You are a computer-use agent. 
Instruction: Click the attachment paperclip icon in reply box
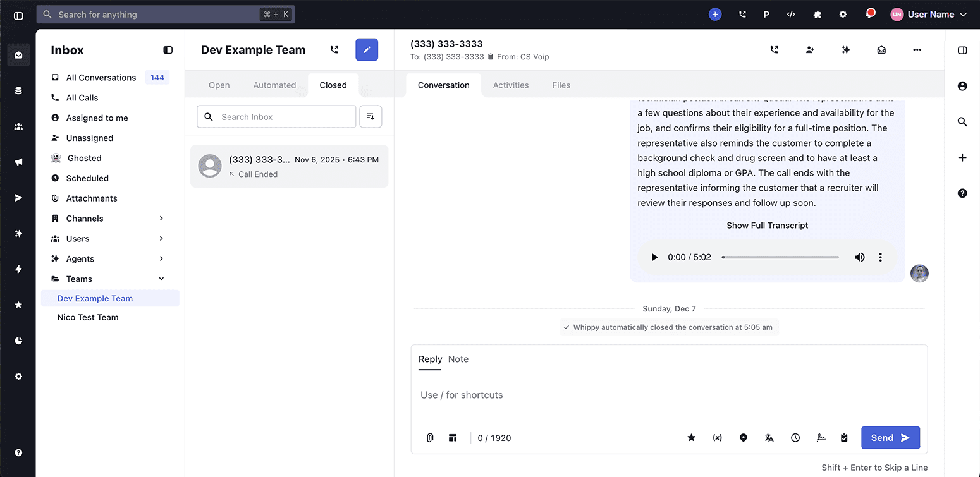(x=429, y=437)
